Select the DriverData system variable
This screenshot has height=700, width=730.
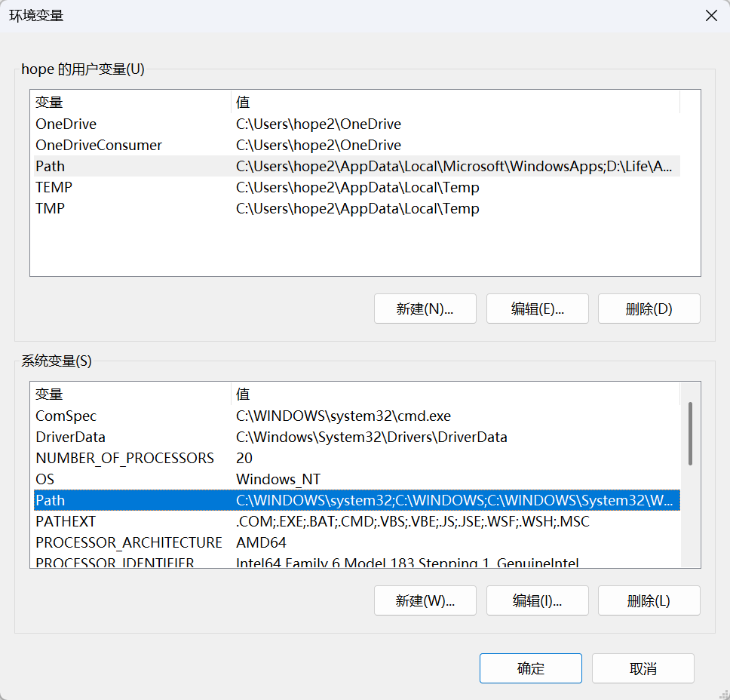pos(71,437)
